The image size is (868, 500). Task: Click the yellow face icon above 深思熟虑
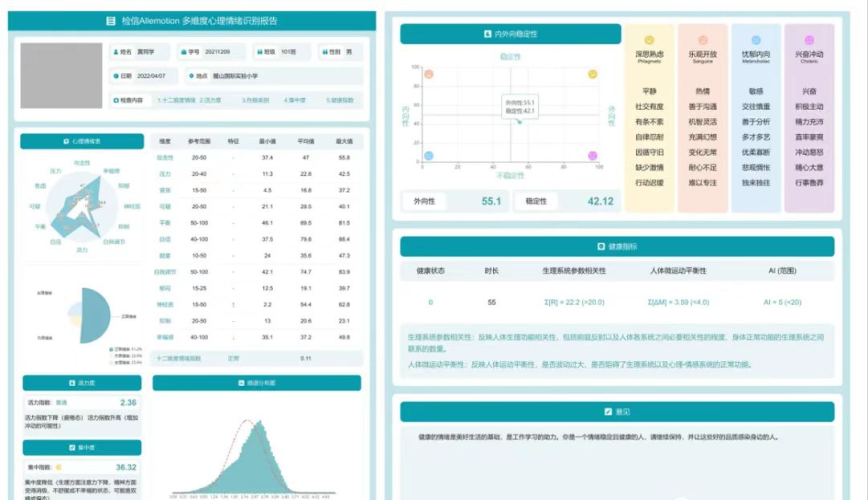(649, 41)
